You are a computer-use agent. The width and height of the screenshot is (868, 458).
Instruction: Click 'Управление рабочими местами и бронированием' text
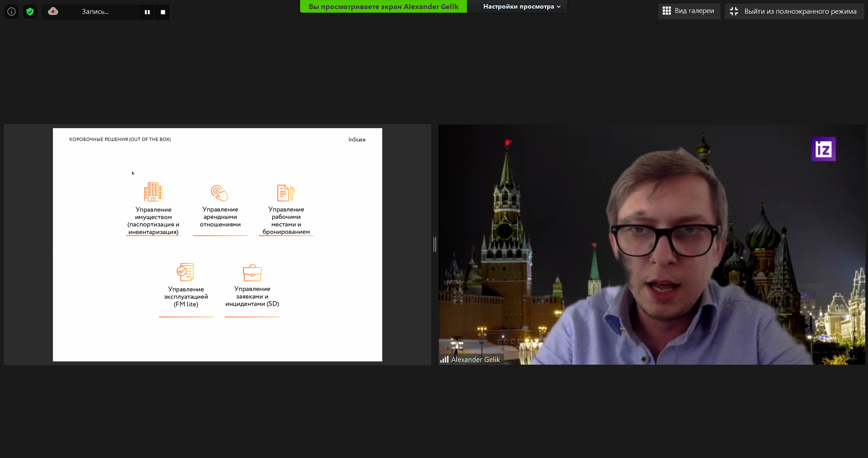(286, 221)
